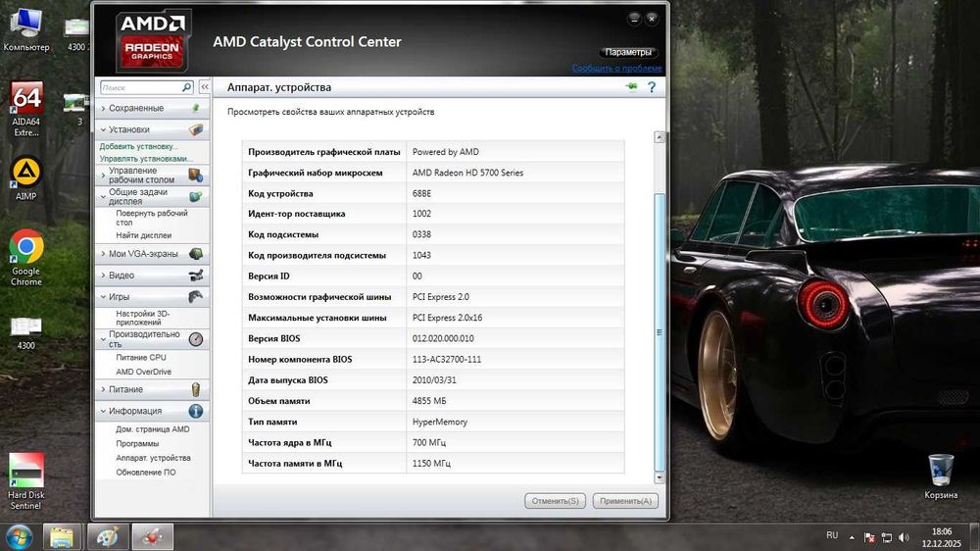Open the AIMP player desktop icon
The image size is (980, 551).
click(25, 178)
